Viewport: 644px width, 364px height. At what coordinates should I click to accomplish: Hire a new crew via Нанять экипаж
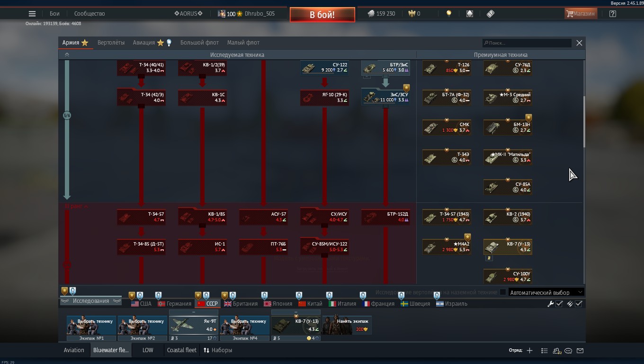click(x=347, y=325)
